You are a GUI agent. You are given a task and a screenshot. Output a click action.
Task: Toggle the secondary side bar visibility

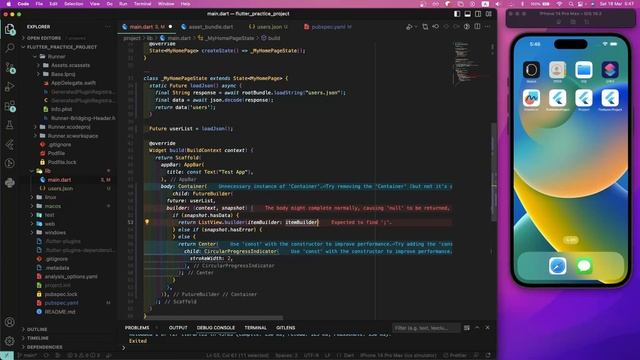[478, 14]
